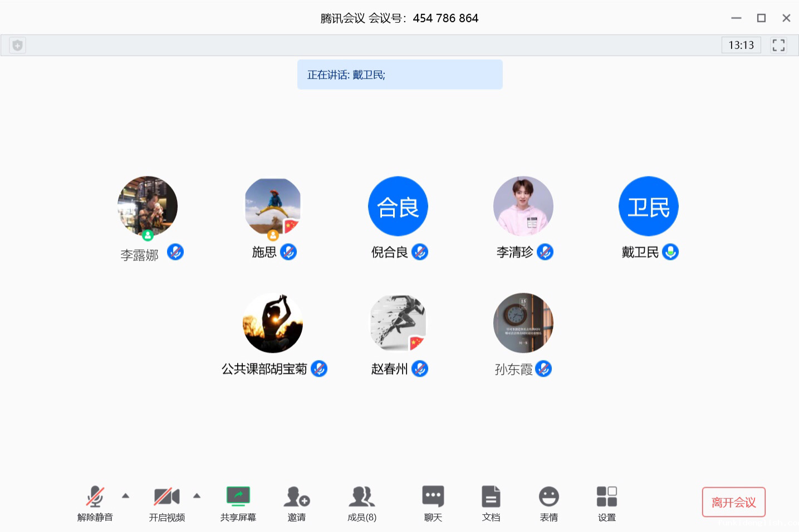Image resolution: width=799 pixels, height=532 pixels.
Task: Click the 离开会议 leave meeting button
Action: [x=733, y=502]
